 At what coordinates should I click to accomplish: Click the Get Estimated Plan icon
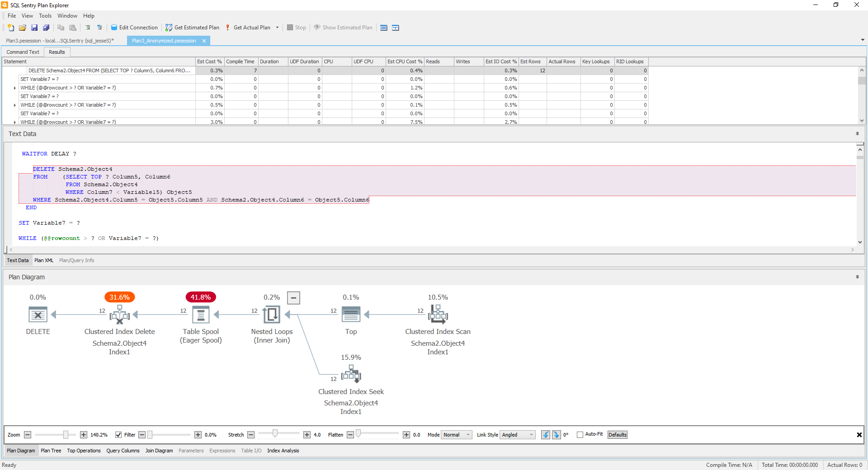coord(169,28)
